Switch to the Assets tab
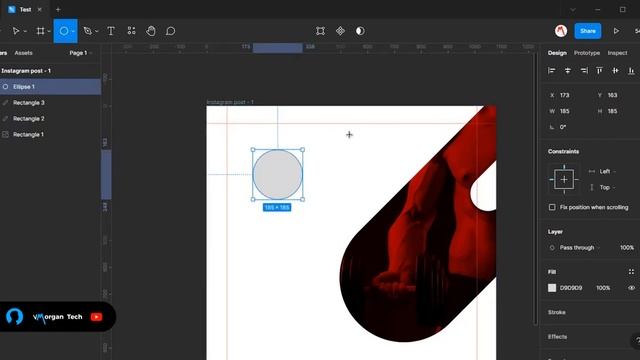Screen dimensions: 640x360 click(x=23, y=53)
